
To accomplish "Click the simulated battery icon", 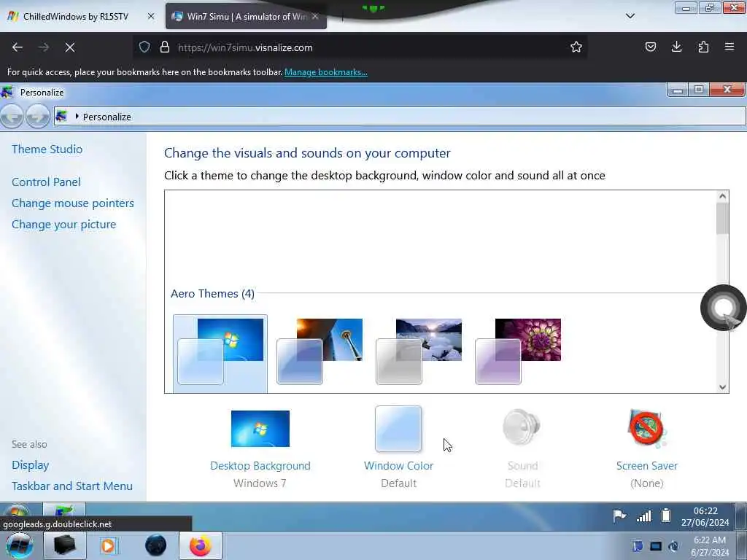I will (666, 516).
